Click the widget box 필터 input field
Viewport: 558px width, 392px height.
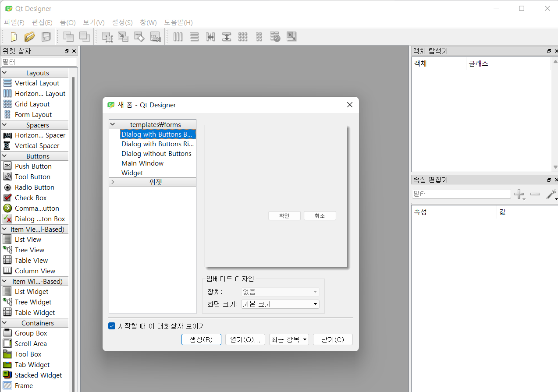[x=39, y=62]
